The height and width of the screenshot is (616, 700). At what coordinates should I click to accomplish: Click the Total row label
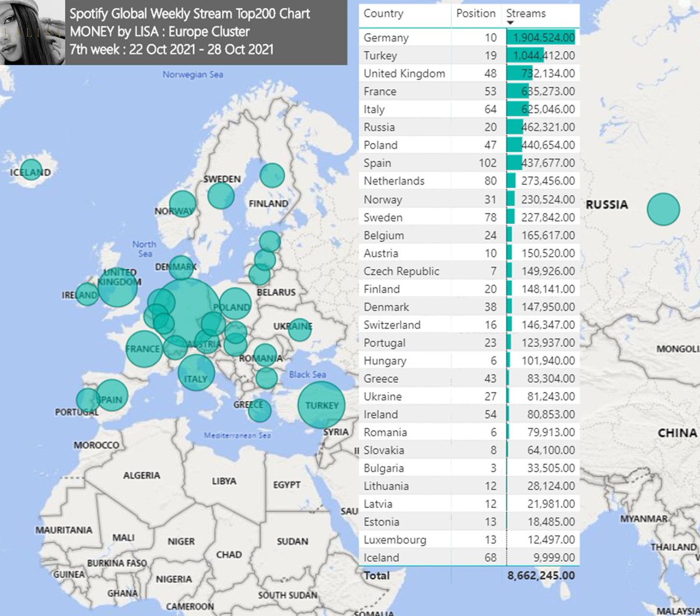(x=377, y=576)
